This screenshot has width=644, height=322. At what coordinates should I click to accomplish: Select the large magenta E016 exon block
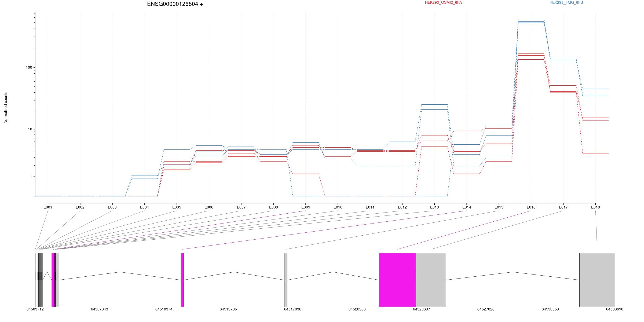[397, 280]
